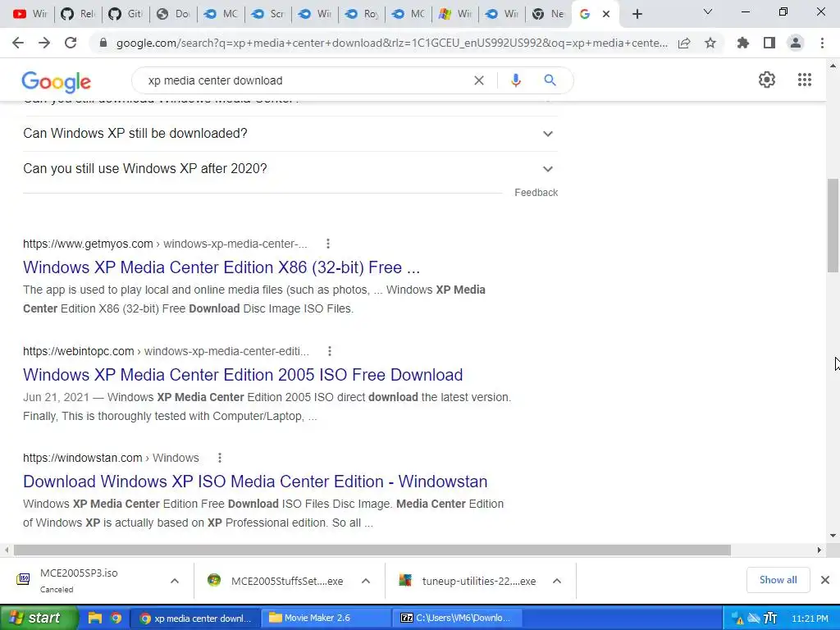The height and width of the screenshot is (630, 840).
Task: Share this page using the share icon
Action: (684, 43)
